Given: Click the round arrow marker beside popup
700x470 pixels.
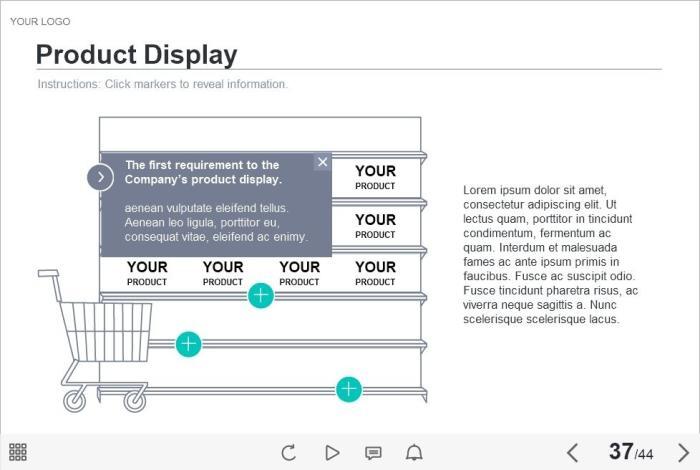Looking at the screenshot, I should coord(100,177).
